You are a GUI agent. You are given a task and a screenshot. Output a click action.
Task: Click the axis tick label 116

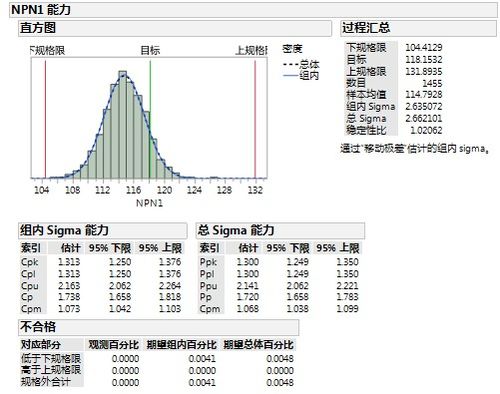pyautogui.click(x=133, y=190)
